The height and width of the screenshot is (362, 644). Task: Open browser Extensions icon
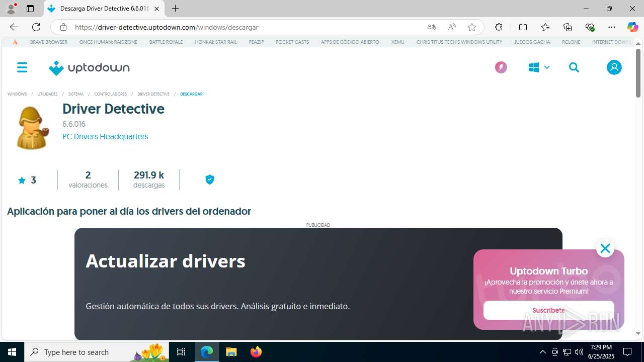pyautogui.click(x=499, y=27)
